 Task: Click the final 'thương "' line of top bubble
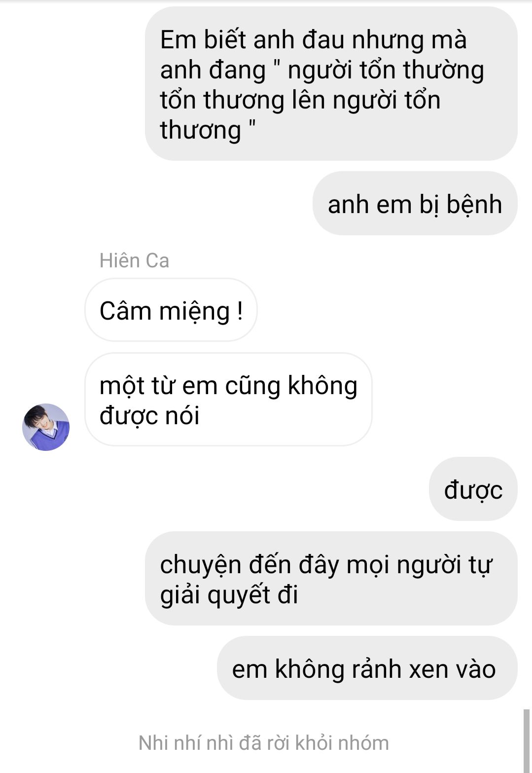pos(208,130)
